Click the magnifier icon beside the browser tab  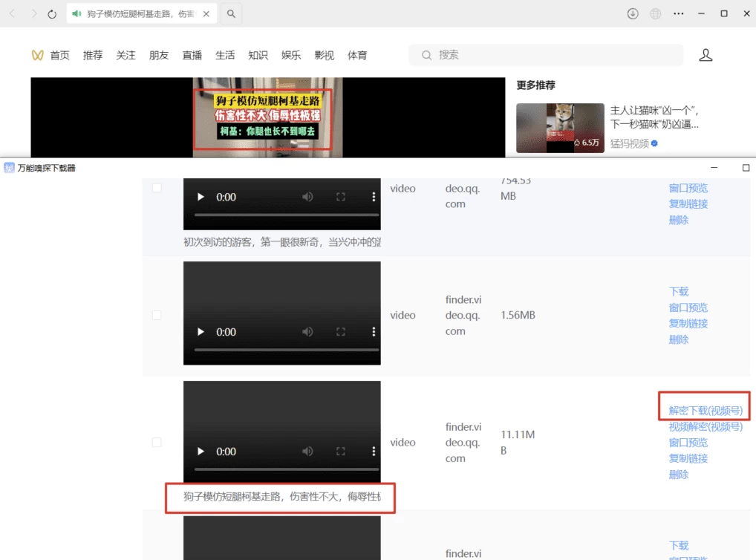click(231, 13)
